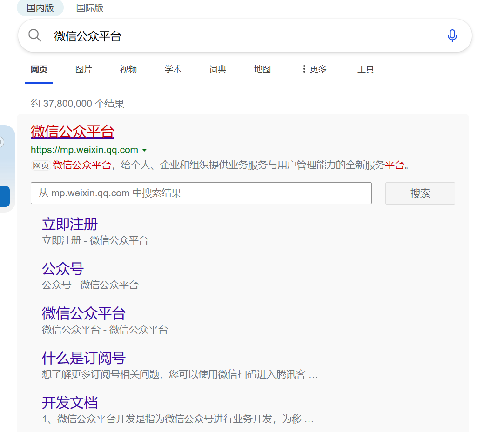
Task: Open the red 微信公众平台 result title
Action: coord(73,132)
